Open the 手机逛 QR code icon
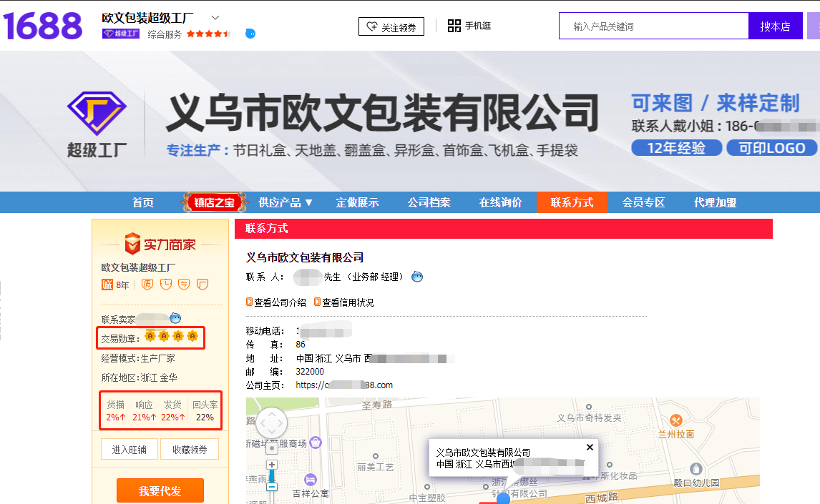Image resolution: width=820 pixels, height=504 pixels. (454, 26)
